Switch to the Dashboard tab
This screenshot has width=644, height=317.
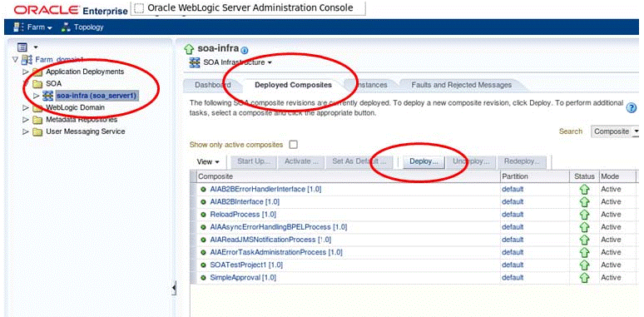213,85
